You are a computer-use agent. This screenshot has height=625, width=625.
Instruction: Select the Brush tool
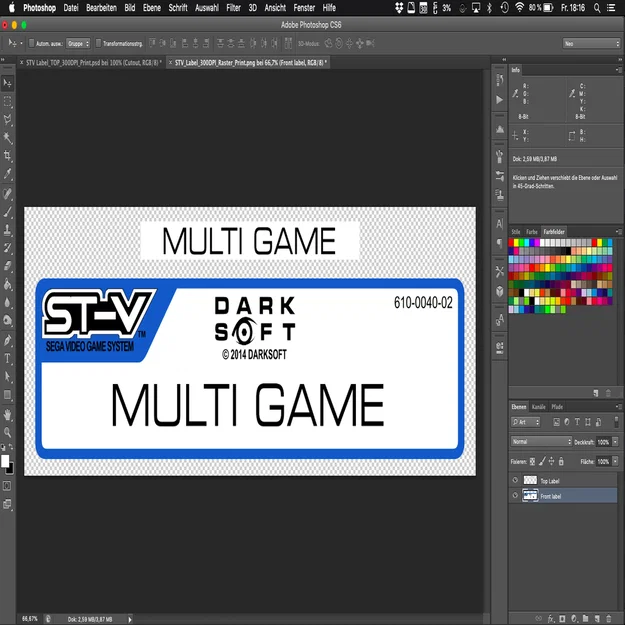click(x=8, y=212)
